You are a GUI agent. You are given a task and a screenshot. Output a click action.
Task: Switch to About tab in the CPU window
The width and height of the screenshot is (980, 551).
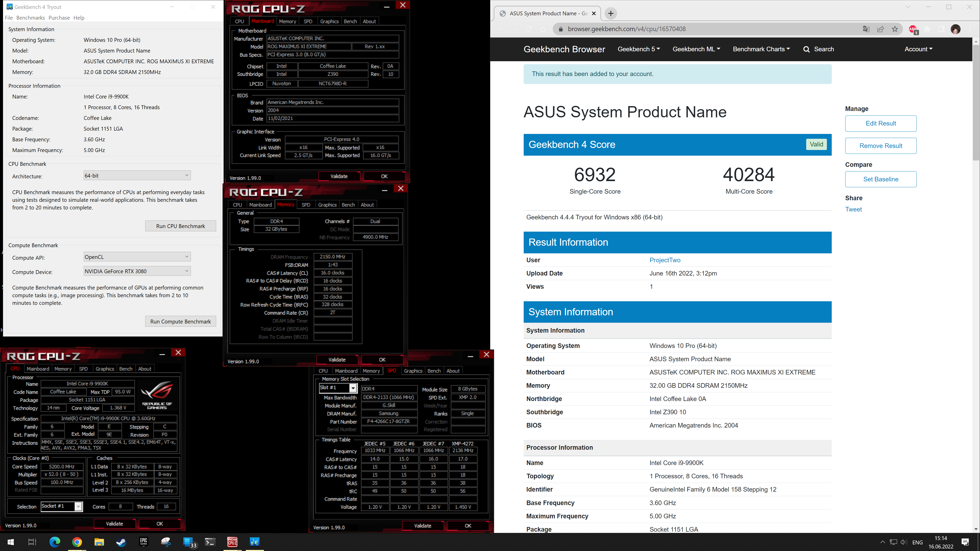(x=144, y=369)
